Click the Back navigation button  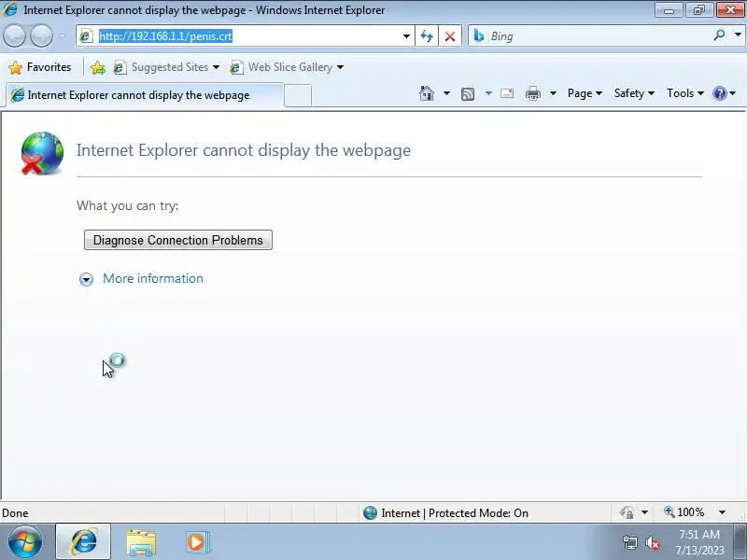pyautogui.click(x=14, y=36)
